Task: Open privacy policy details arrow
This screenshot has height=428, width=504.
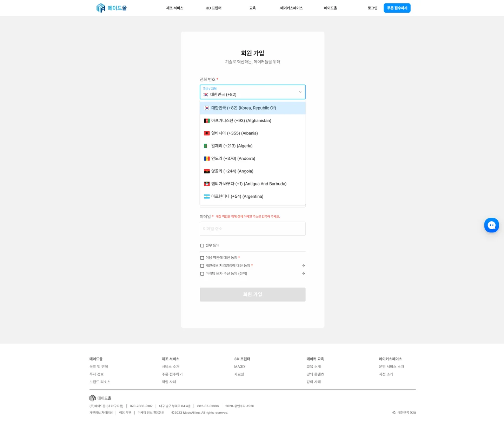Action: click(x=303, y=266)
